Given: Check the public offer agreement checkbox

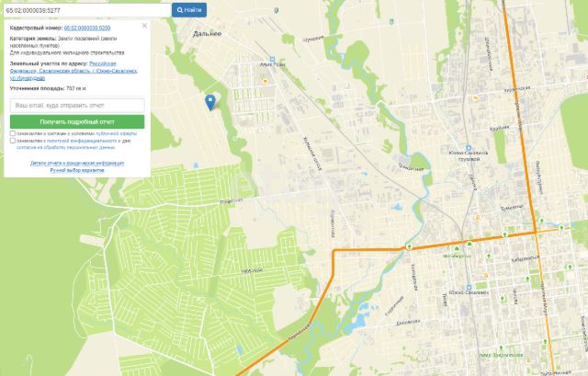Looking at the screenshot, I should coord(13,133).
